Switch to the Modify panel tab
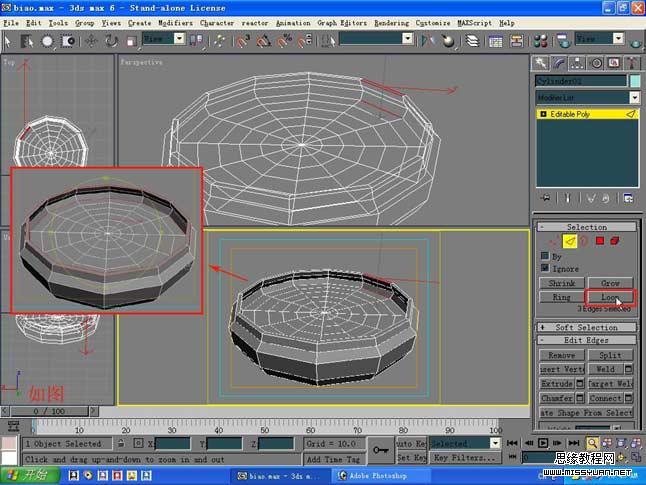Screen dimensions: 646x485 (x=558, y=63)
